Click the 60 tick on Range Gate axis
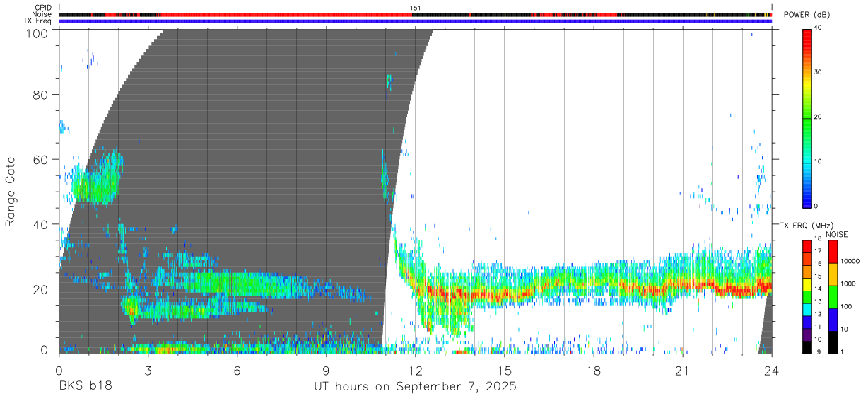The height and width of the screenshot is (401, 868). [40, 159]
